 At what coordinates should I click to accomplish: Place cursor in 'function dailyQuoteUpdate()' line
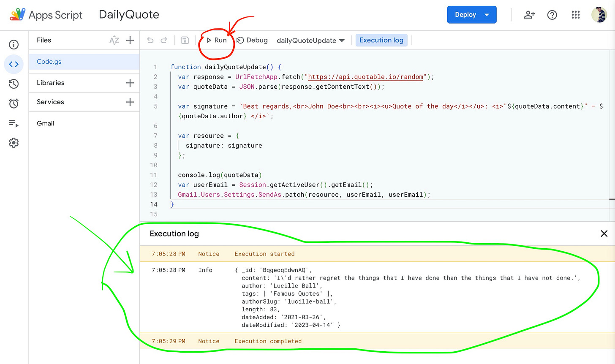pyautogui.click(x=226, y=67)
